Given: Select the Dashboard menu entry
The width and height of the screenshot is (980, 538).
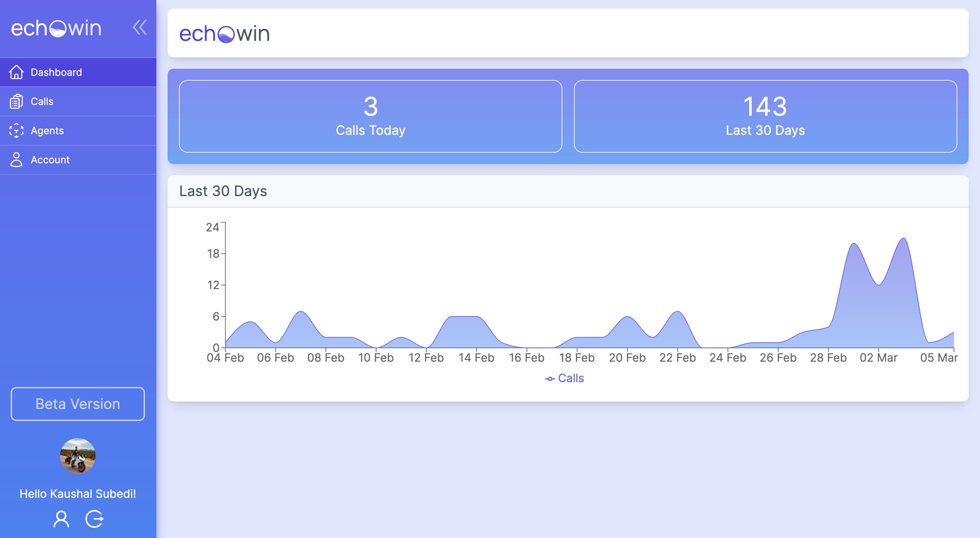Looking at the screenshot, I should (56, 72).
